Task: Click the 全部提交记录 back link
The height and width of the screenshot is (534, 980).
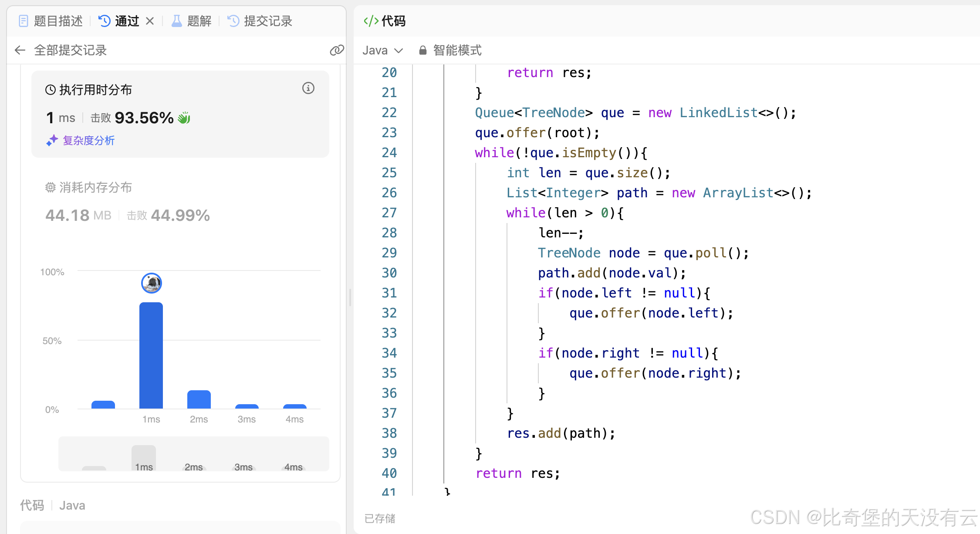Action: tap(70, 51)
